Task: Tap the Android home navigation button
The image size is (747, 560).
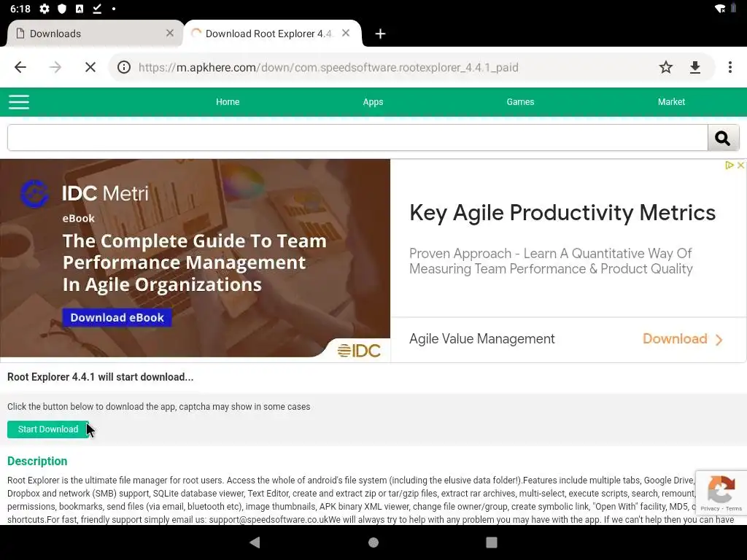Action: 373,542
